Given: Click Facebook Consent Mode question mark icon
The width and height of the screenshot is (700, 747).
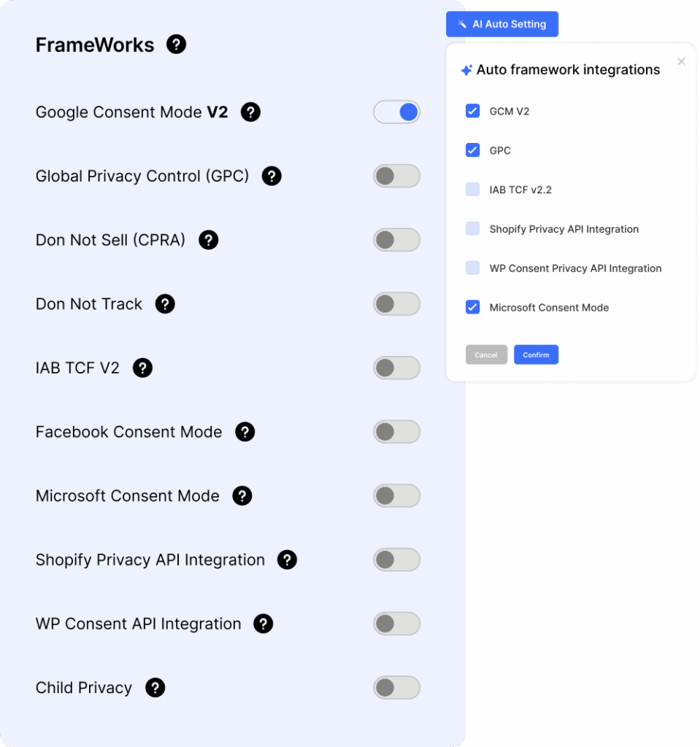Looking at the screenshot, I should pyautogui.click(x=245, y=432).
